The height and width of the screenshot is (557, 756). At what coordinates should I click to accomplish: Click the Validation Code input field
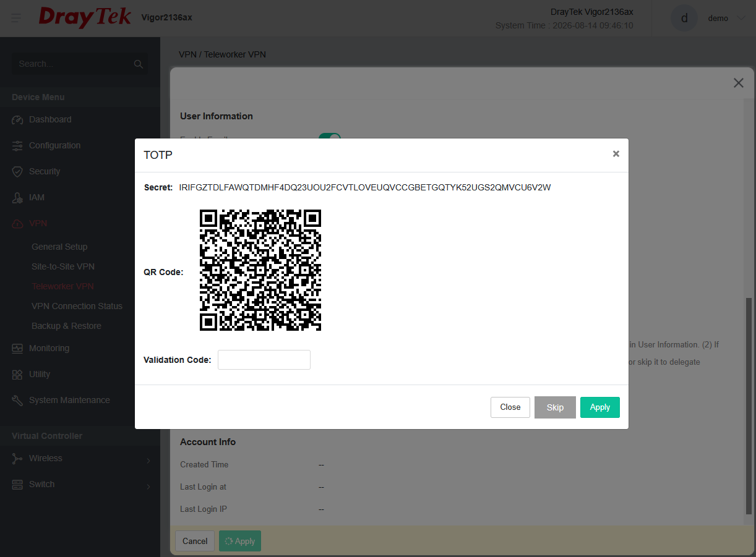pos(264,360)
